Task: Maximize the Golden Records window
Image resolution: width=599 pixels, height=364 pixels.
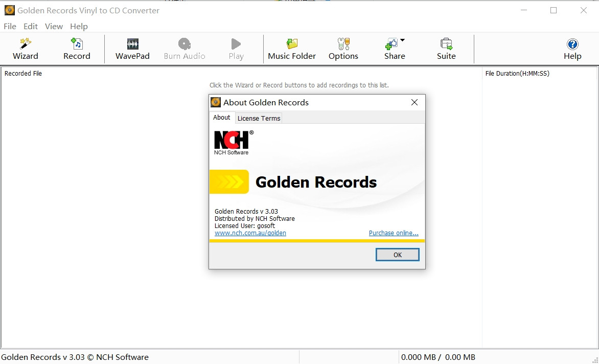Action: coord(554,10)
